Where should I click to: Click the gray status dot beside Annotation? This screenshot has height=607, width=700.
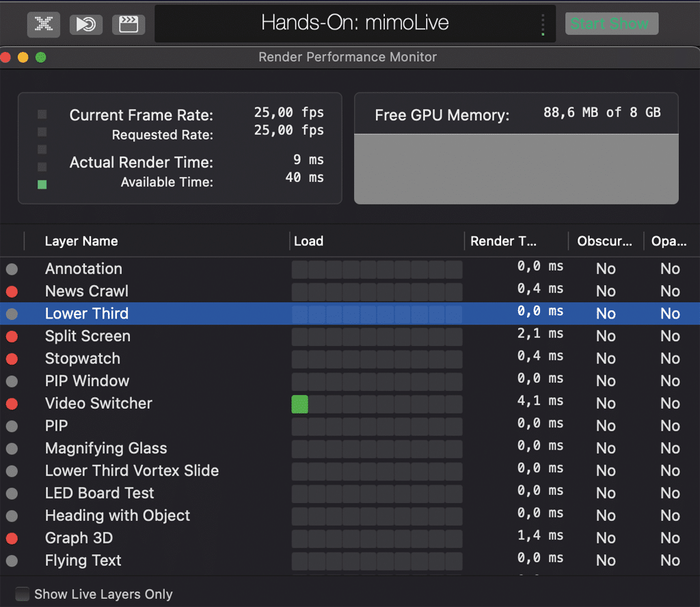tap(12, 269)
